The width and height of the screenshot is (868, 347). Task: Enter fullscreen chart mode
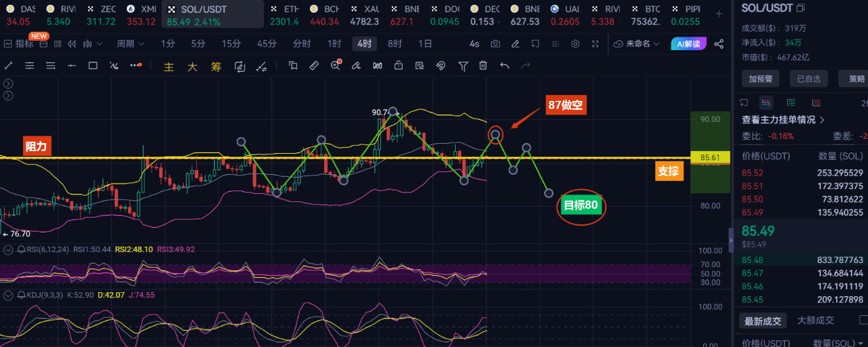point(596,43)
